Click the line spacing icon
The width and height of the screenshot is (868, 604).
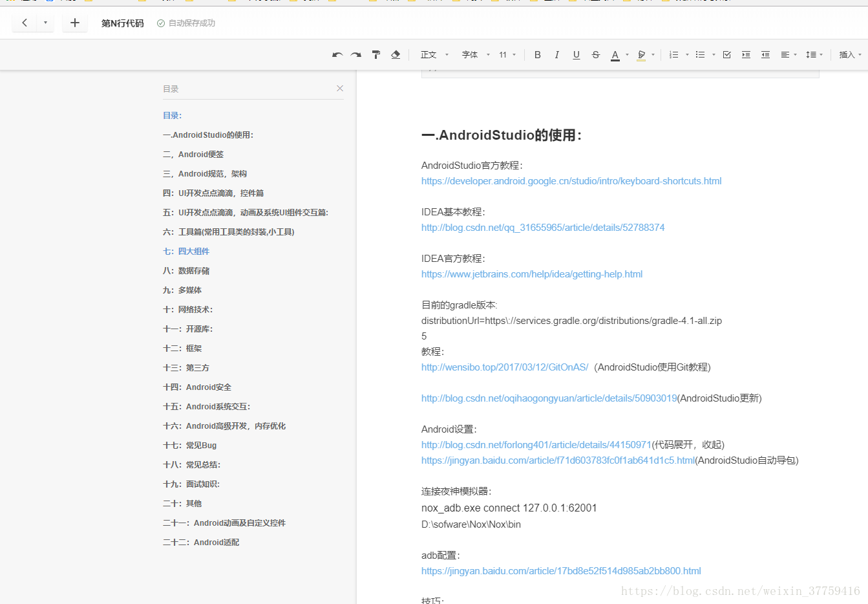click(x=811, y=55)
